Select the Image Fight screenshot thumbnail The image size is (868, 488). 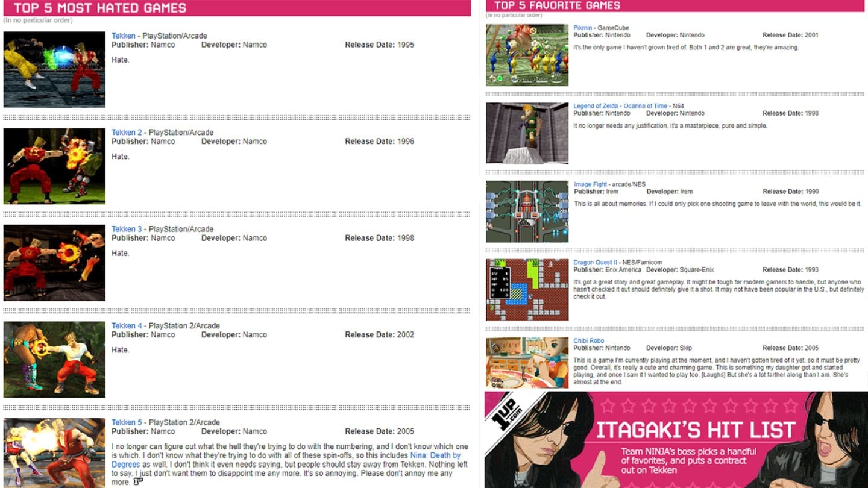coord(527,211)
